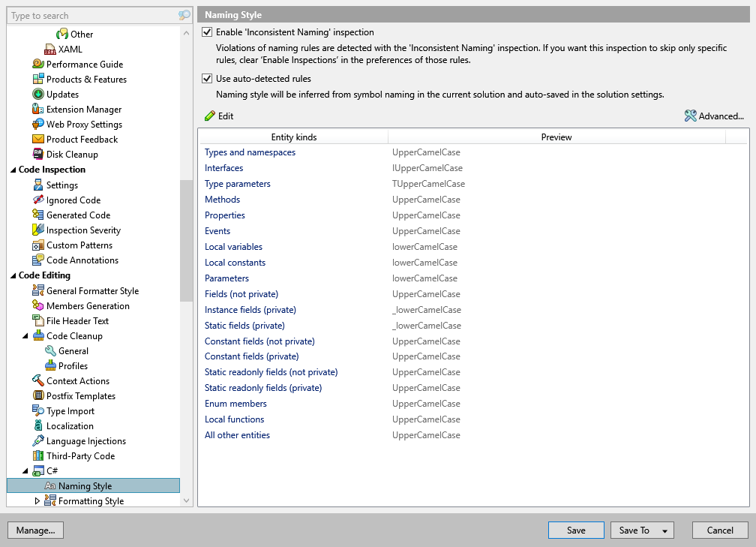Click the Edit pencil icon
The image size is (756, 547).
tap(208, 116)
